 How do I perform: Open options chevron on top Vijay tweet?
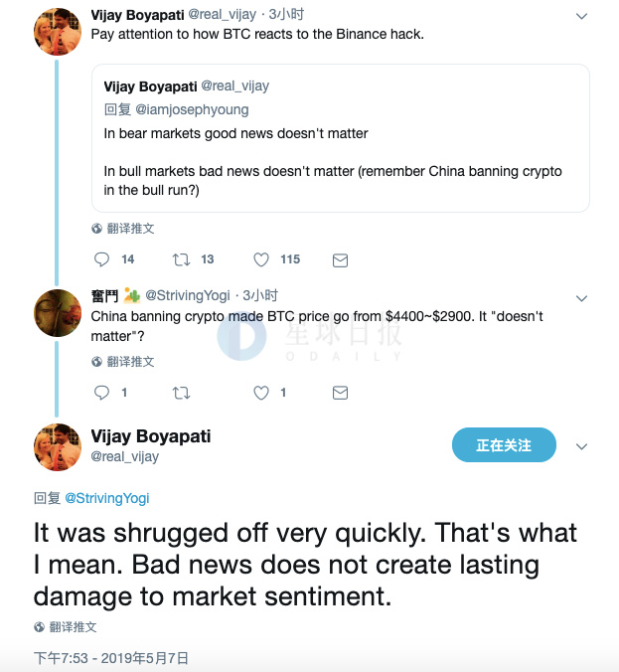pyautogui.click(x=582, y=16)
